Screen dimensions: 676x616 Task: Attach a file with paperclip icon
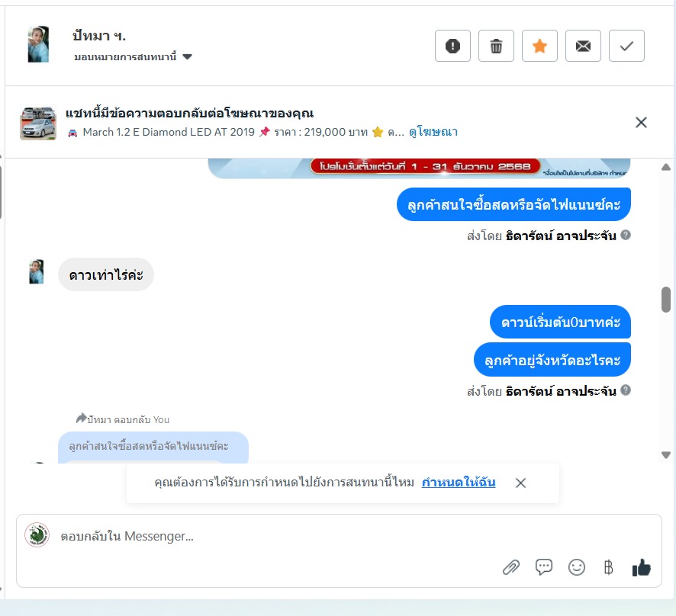(x=511, y=567)
